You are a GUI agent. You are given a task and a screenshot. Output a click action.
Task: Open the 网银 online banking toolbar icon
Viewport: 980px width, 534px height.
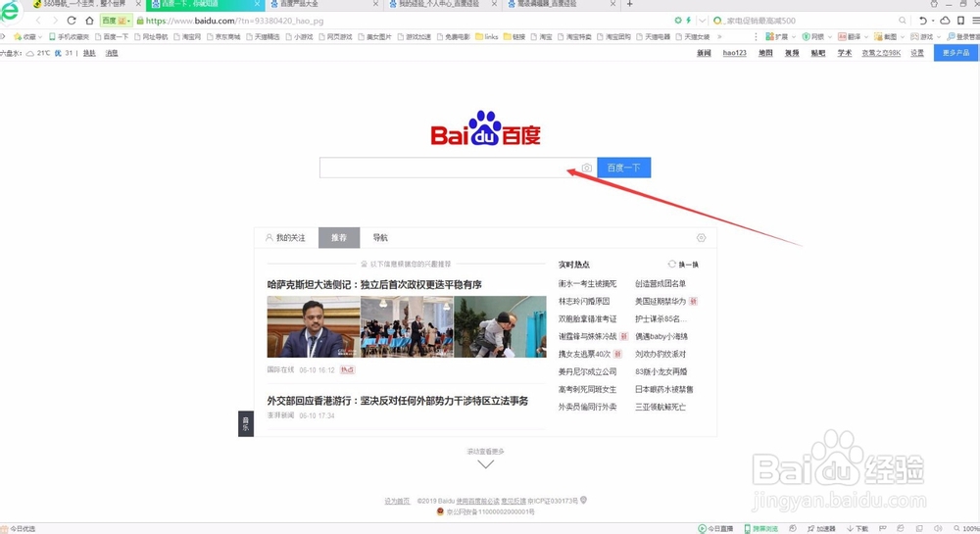tap(813, 37)
